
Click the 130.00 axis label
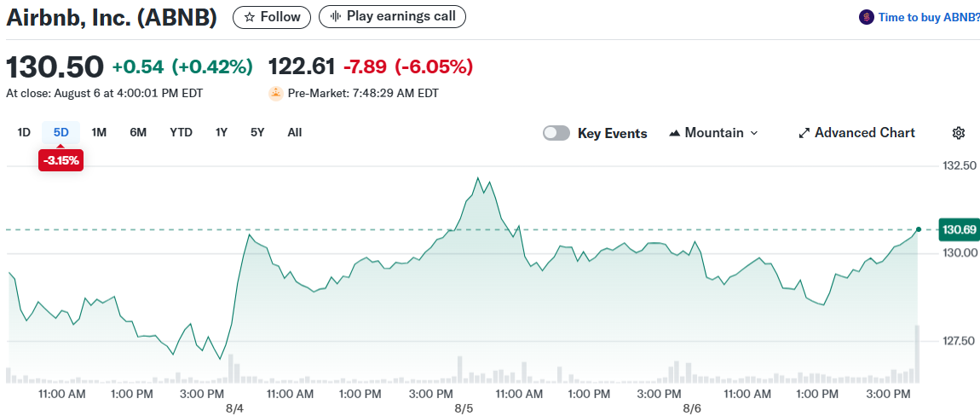pyautogui.click(x=959, y=253)
